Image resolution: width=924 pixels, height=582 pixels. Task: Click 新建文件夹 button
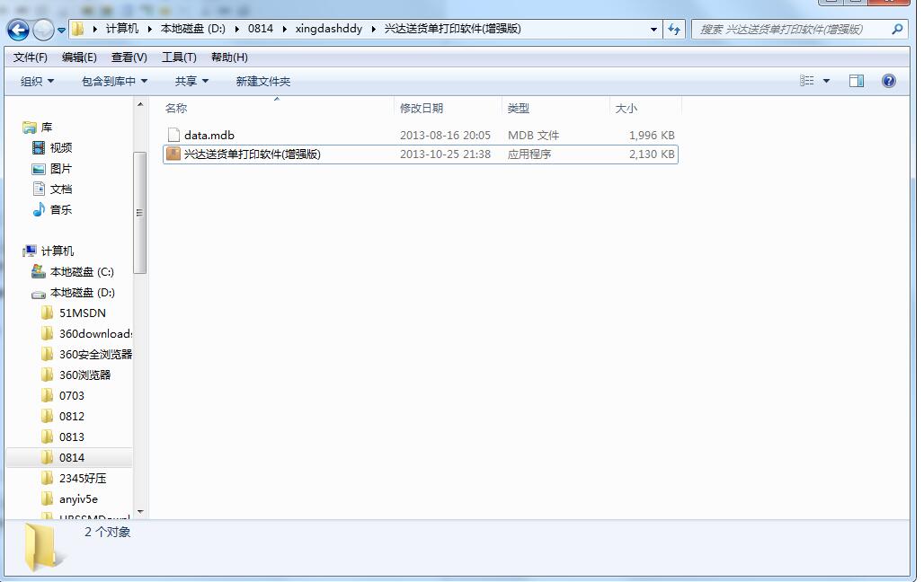(x=262, y=82)
